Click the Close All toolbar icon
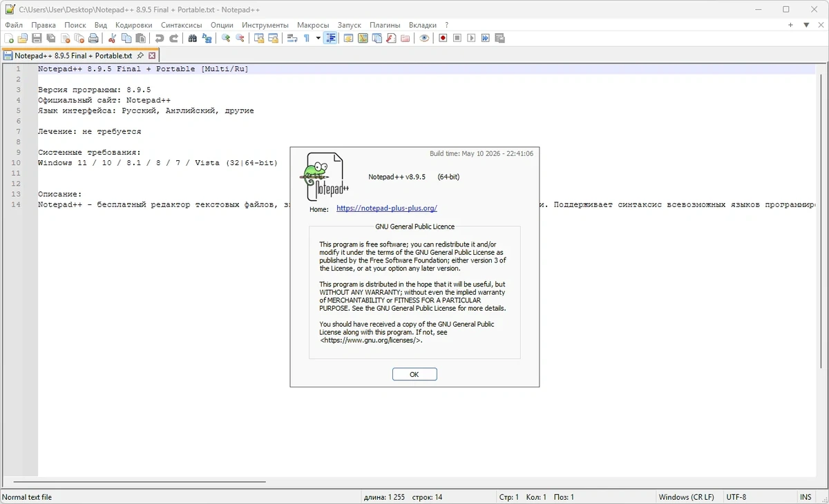 coord(79,38)
